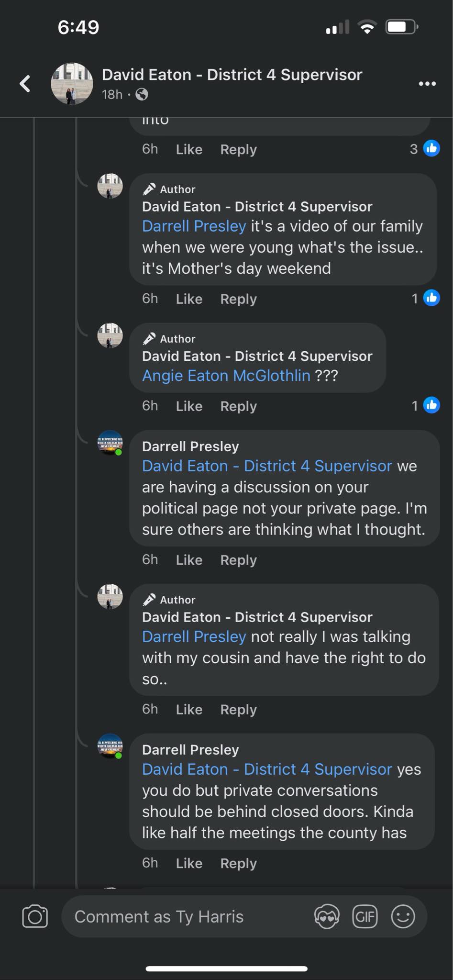Image resolution: width=453 pixels, height=980 pixels.
Task: Tap David Eaton - District 4 Supervisor header title
Action: [x=232, y=75]
